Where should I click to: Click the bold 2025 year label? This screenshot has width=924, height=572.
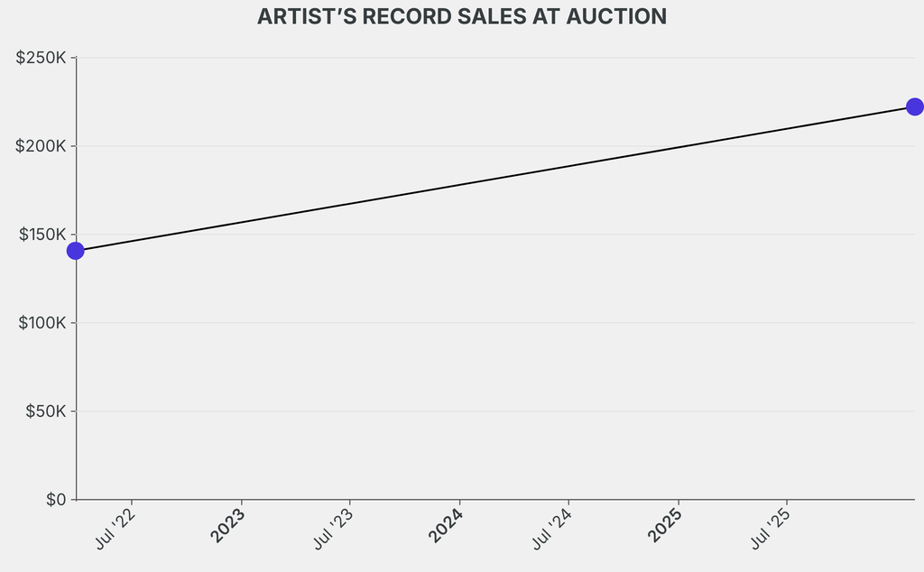pyautogui.click(x=665, y=525)
